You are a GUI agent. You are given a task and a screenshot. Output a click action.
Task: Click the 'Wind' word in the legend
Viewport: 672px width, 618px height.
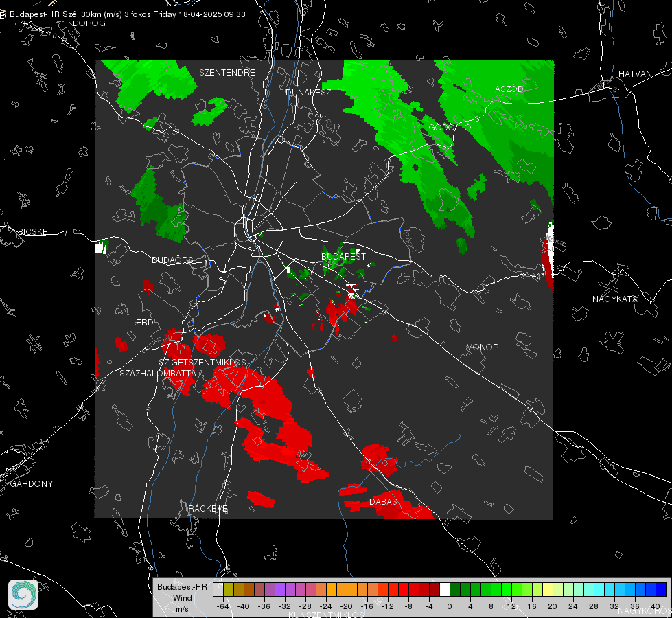[182, 598]
